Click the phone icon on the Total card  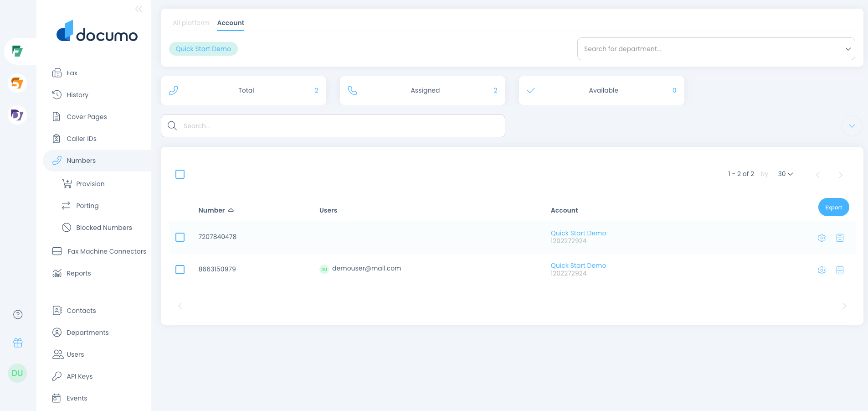tap(173, 90)
